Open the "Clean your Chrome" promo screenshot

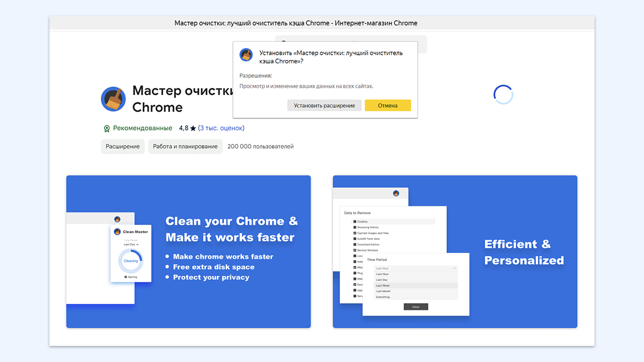[x=188, y=252]
